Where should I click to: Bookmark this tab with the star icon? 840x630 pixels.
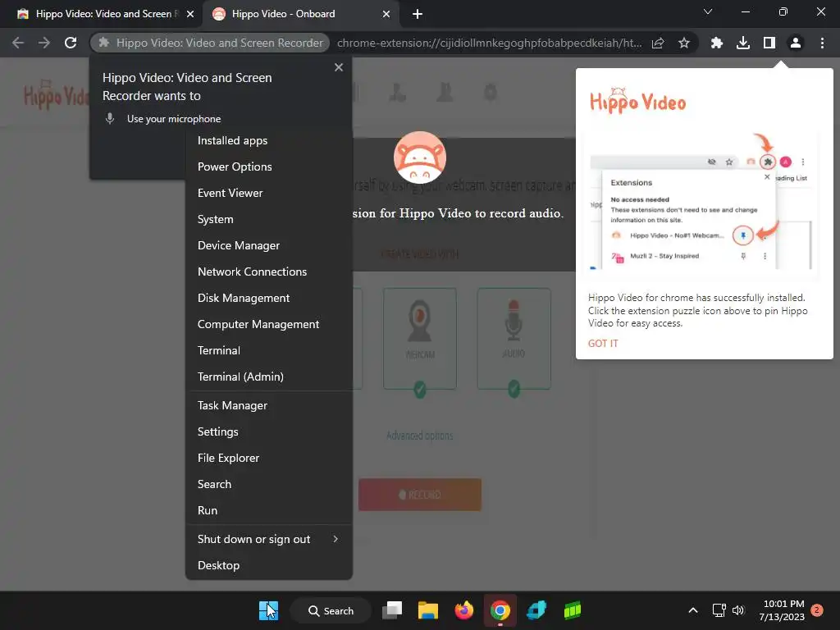[x=683, y=43]
